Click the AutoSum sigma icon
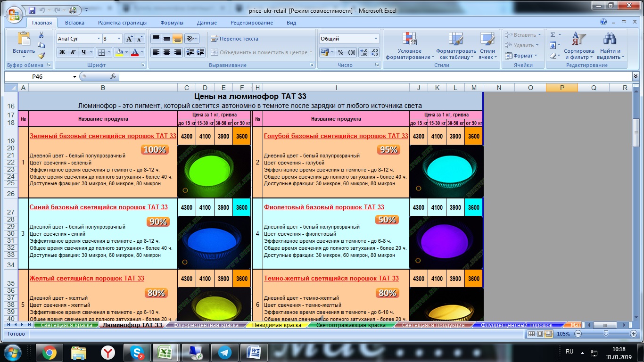The image size is (644, 362). pyautogui.click(x=553, y=35)
